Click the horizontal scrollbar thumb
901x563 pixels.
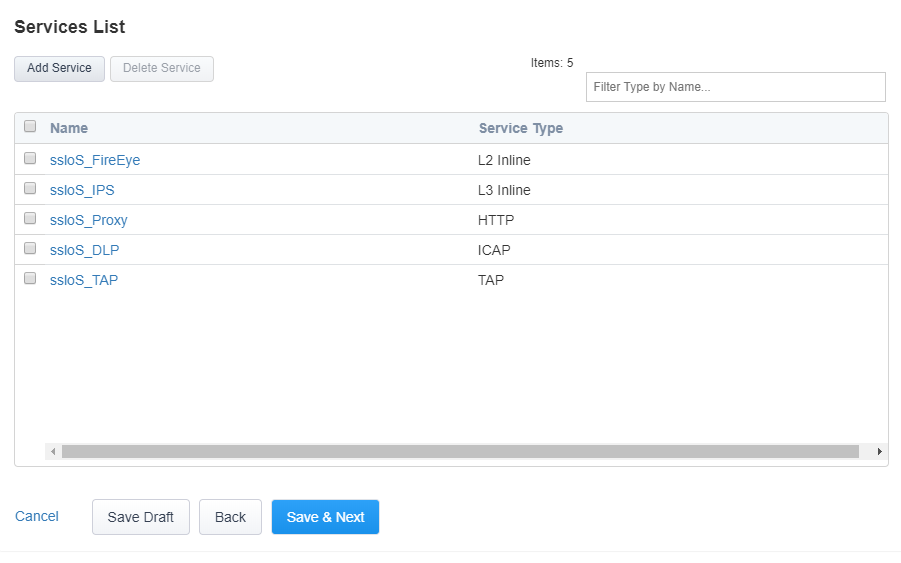460,452
